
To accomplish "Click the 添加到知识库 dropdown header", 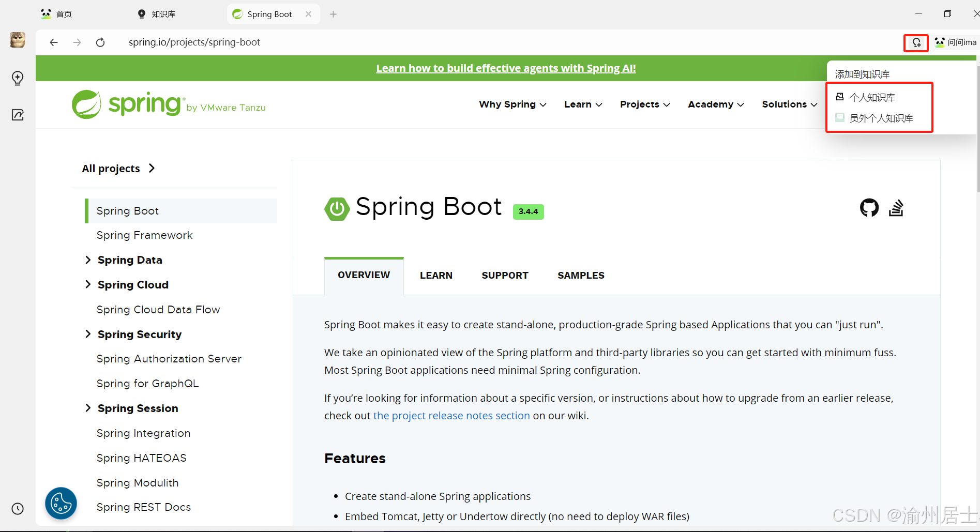I will click(862, 74).
